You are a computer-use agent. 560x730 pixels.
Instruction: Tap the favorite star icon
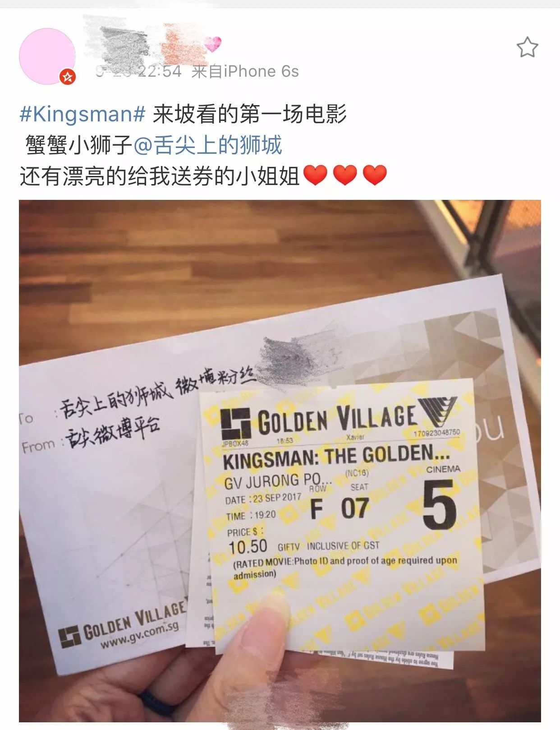[x=527, y=47]
